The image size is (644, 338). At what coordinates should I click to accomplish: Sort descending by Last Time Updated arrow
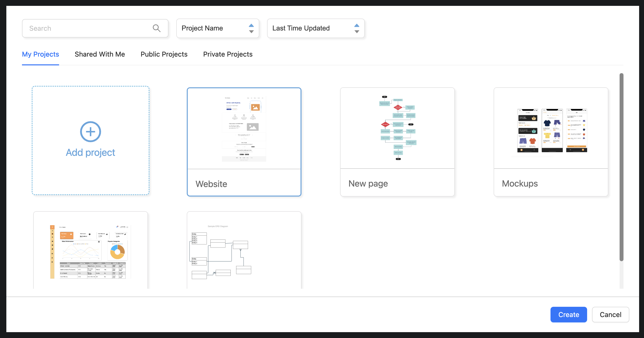tap(357, 32)
